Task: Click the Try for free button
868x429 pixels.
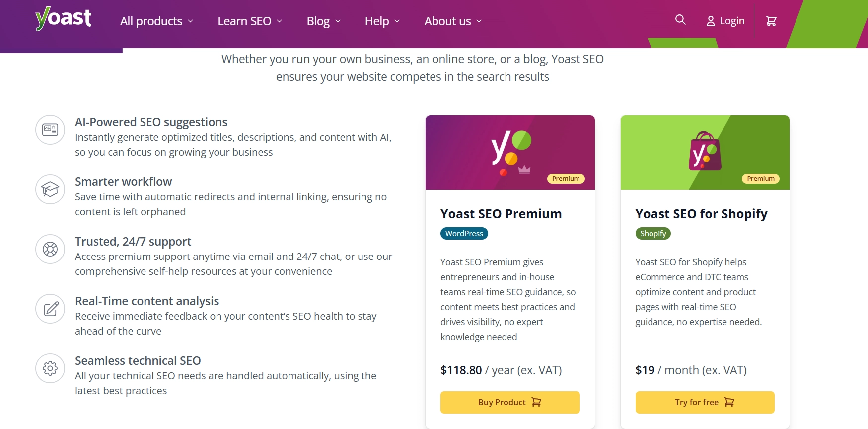Action: pyautogui.click(x=705, y=402)
